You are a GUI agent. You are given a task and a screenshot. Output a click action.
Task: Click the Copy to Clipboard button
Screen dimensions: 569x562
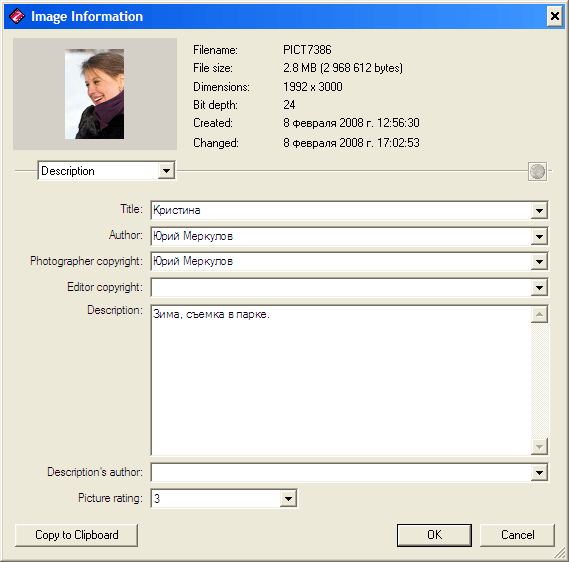point(76,535)
